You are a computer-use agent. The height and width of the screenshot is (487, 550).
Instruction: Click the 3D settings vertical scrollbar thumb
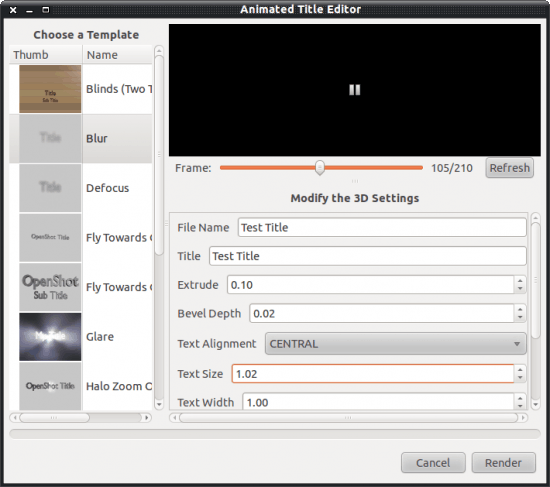536,281
